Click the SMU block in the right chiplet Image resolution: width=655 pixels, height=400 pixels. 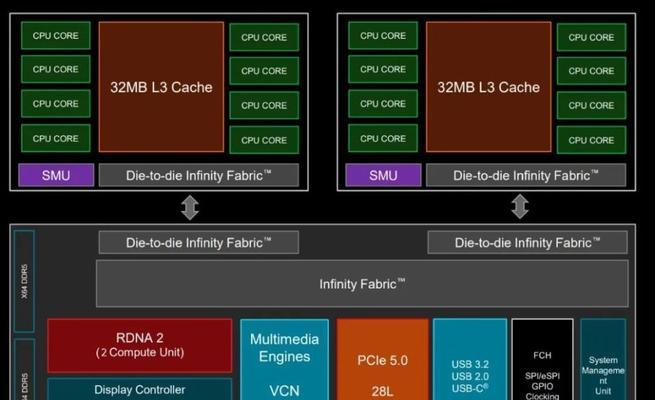point(383,175)
